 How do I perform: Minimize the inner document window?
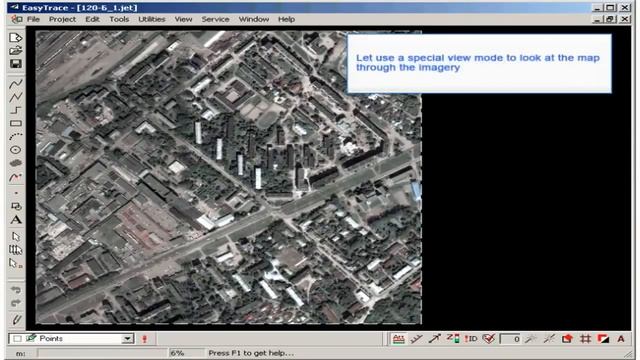[x=598, y=19]
